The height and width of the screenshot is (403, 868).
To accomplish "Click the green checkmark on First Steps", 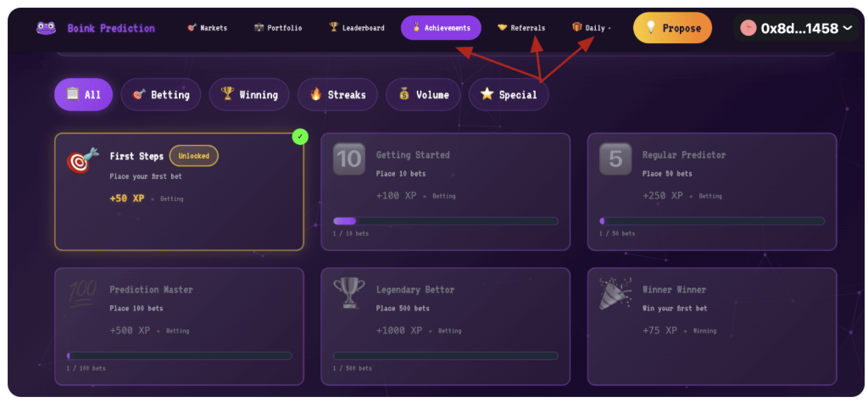I will coord(300,136).
